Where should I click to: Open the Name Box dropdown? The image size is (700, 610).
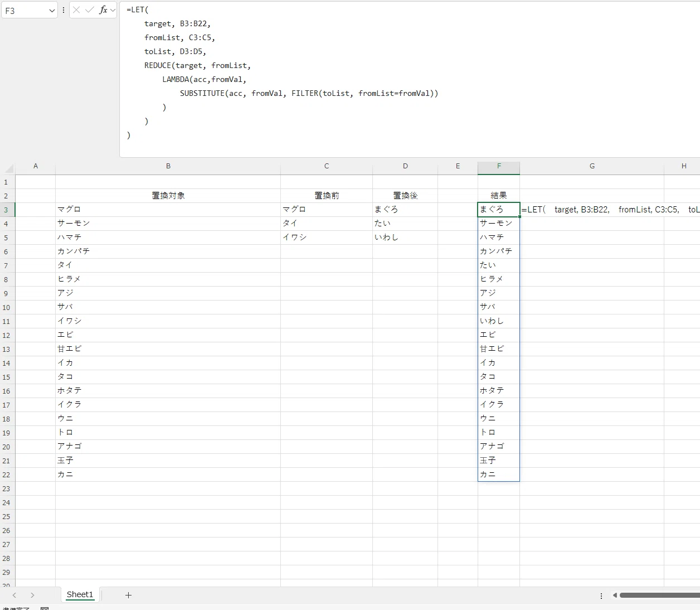click(52, 11)
